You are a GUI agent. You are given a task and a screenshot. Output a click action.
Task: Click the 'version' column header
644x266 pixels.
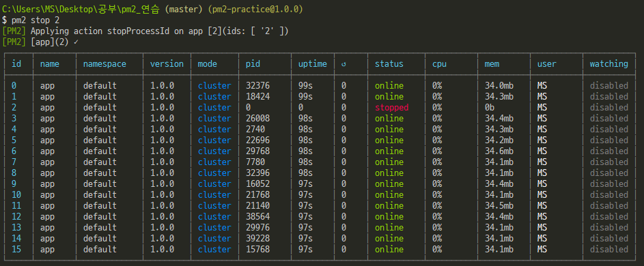click(167, 64)
